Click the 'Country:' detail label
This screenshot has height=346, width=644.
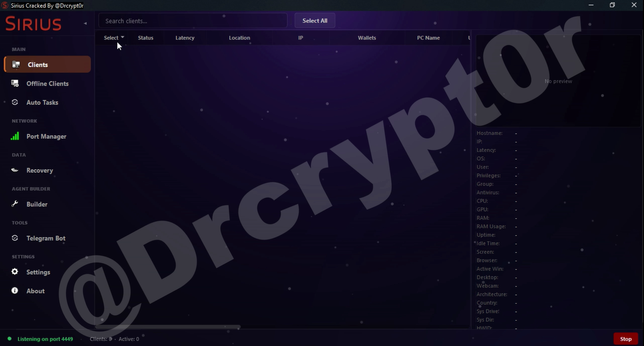(x=487, y=303)
